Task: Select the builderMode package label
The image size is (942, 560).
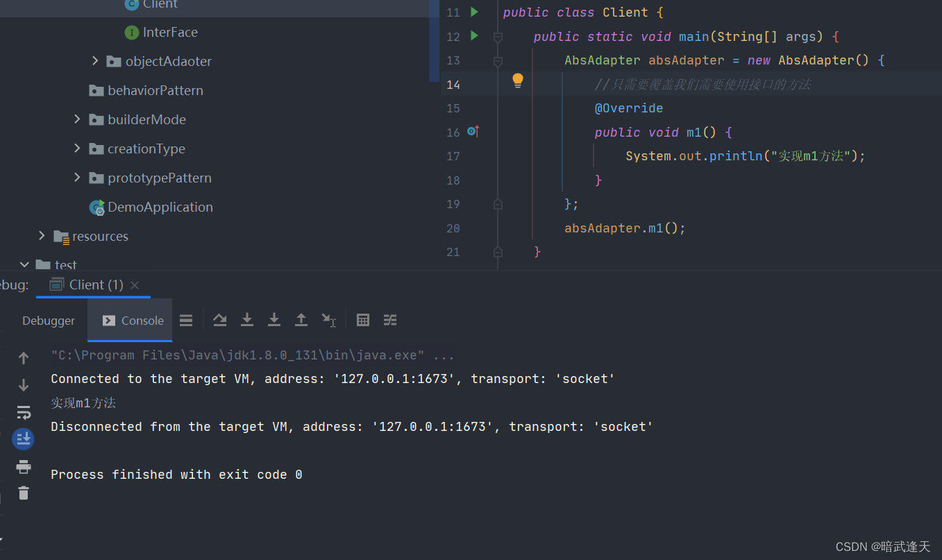Action: click(146, 119)
